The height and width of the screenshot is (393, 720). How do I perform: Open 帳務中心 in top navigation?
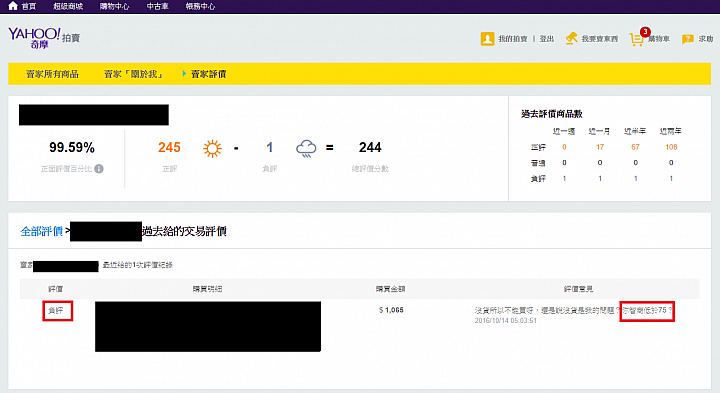(x=200, y=6)
